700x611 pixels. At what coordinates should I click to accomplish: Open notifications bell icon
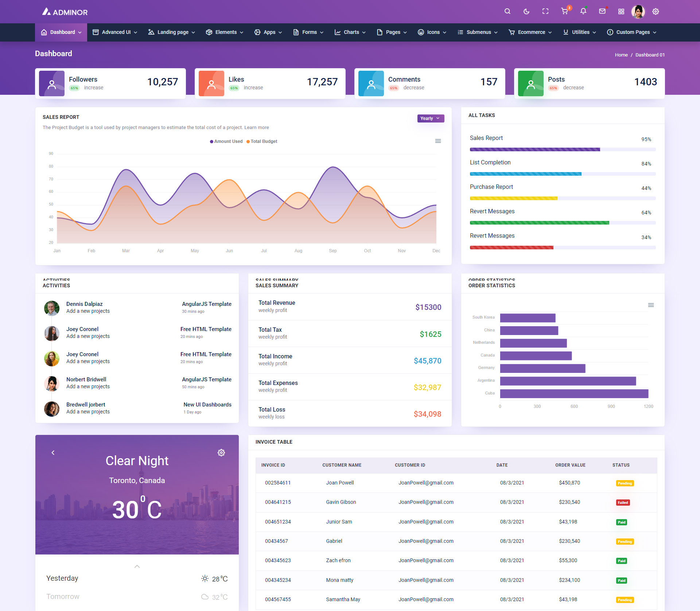pyautogui.click(x=583, y=11)
